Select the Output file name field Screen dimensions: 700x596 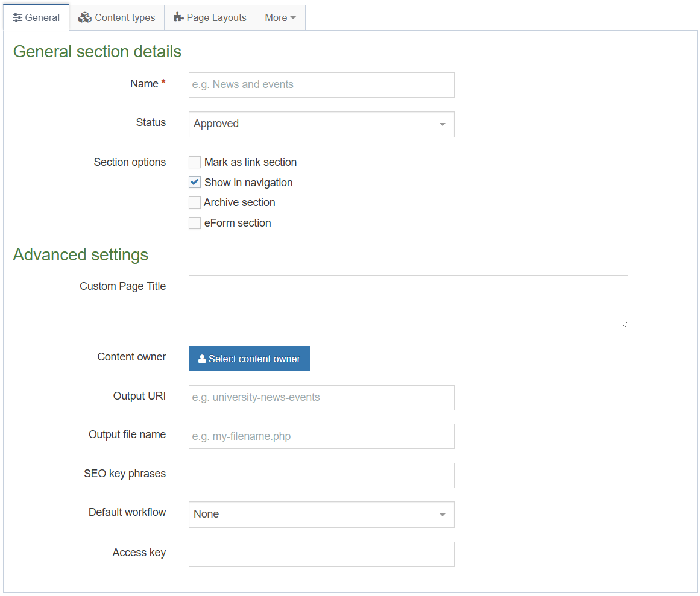point(321,436)
